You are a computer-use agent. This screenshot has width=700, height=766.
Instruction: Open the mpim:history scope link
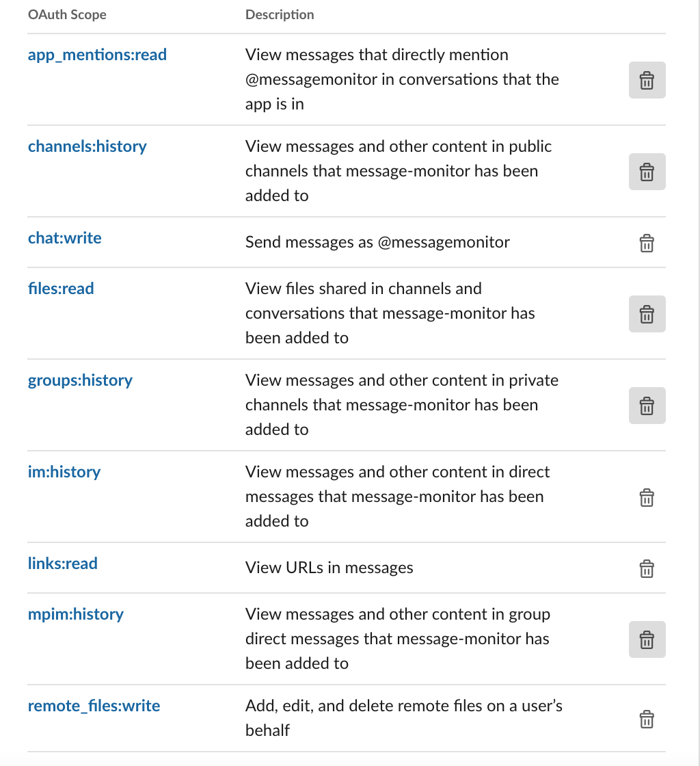[76, 615]
